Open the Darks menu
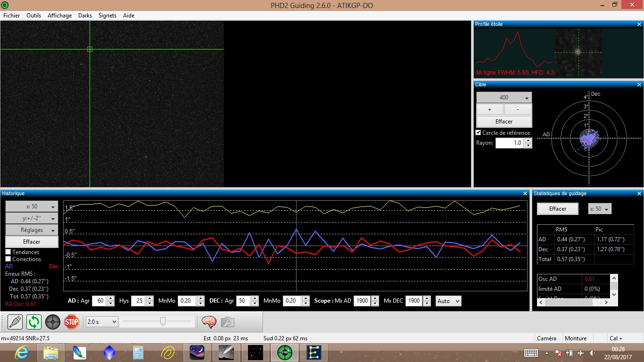This screenshot has width=644, height=362. pos(85,16)
